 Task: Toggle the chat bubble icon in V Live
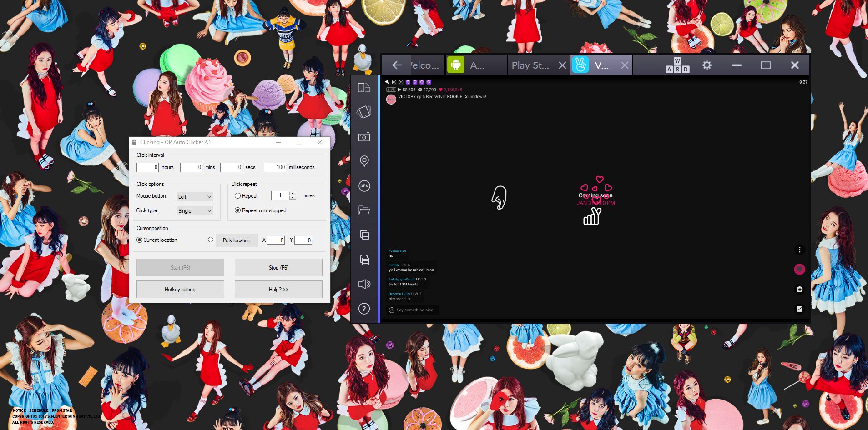[799, 289]
